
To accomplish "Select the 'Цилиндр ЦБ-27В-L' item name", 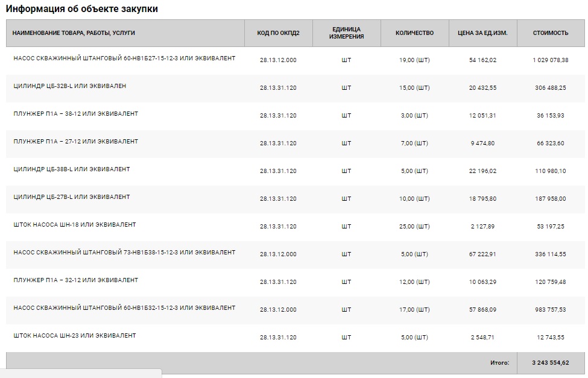I will [71, 197].
